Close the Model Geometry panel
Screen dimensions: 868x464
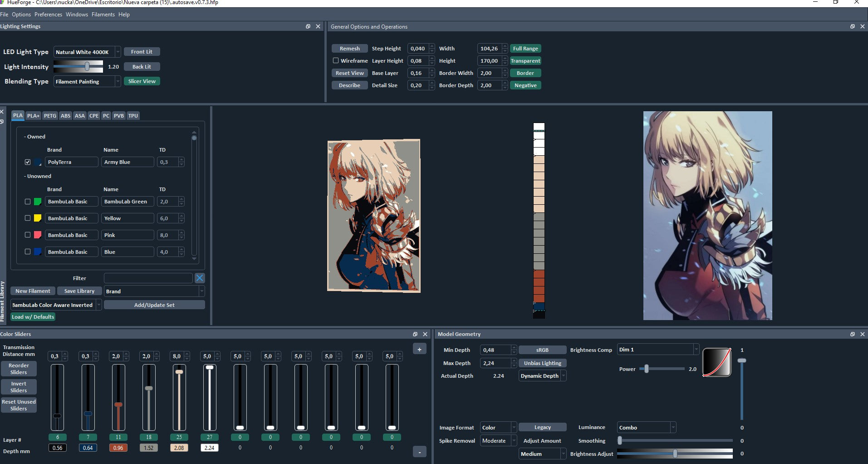[863, 334]
